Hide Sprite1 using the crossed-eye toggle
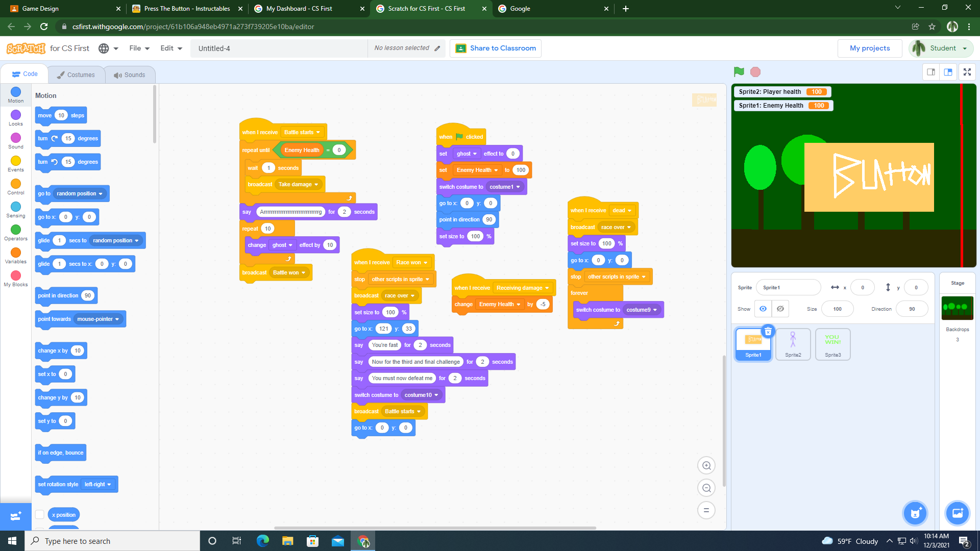980x551 pixels. click(780, 309)
